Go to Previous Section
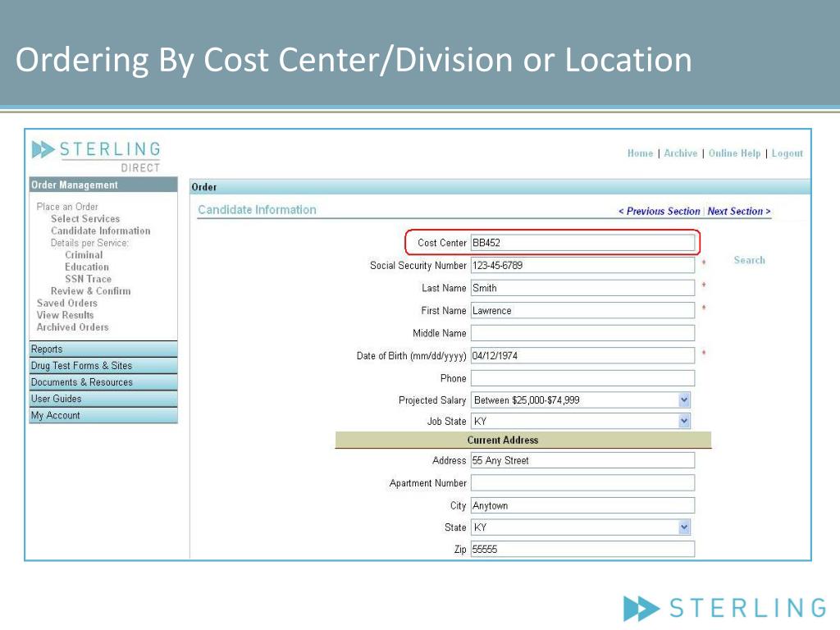840x630 pixels. point(660,211)
